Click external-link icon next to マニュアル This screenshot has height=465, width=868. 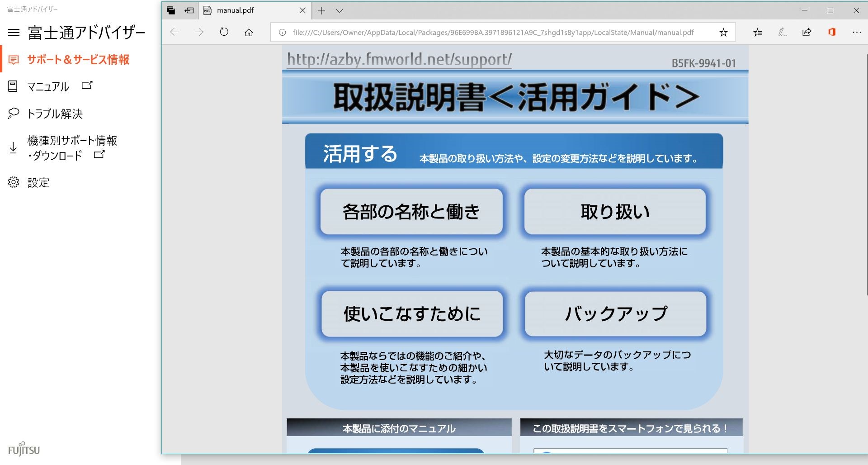click(x=87, y=85)
